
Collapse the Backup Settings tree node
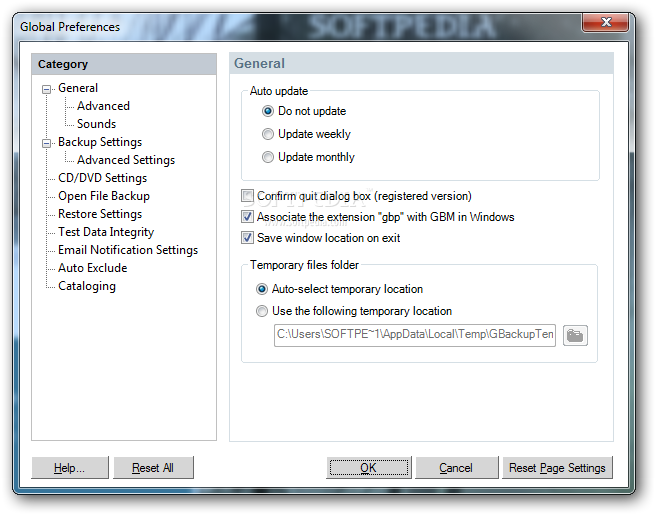pos(46,143)
